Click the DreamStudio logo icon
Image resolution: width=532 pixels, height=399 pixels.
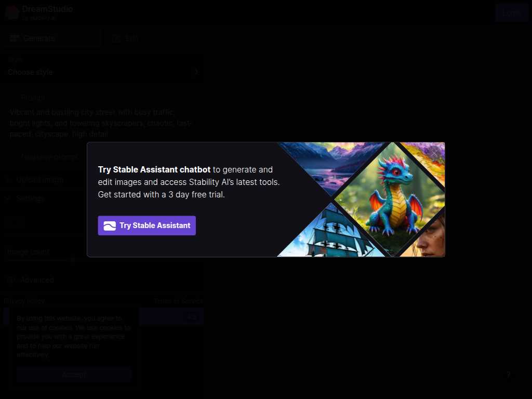pos(12,12)
